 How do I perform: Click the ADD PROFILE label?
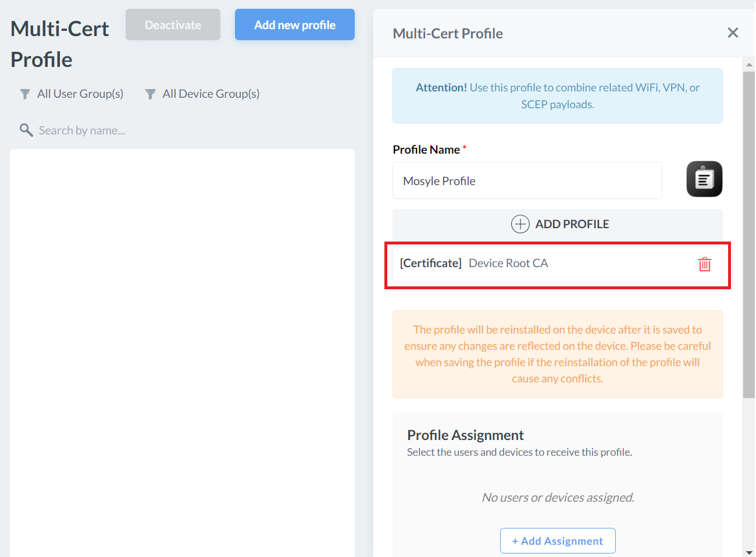572,224
